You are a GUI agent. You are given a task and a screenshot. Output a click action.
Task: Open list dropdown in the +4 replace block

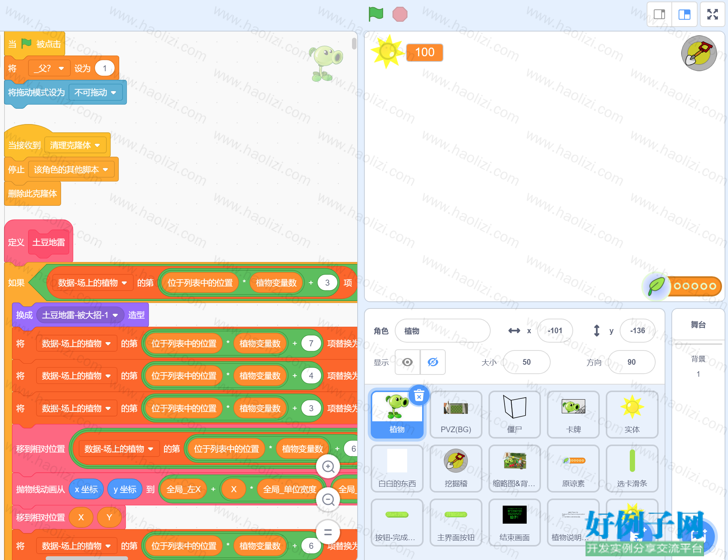point(76,376)
